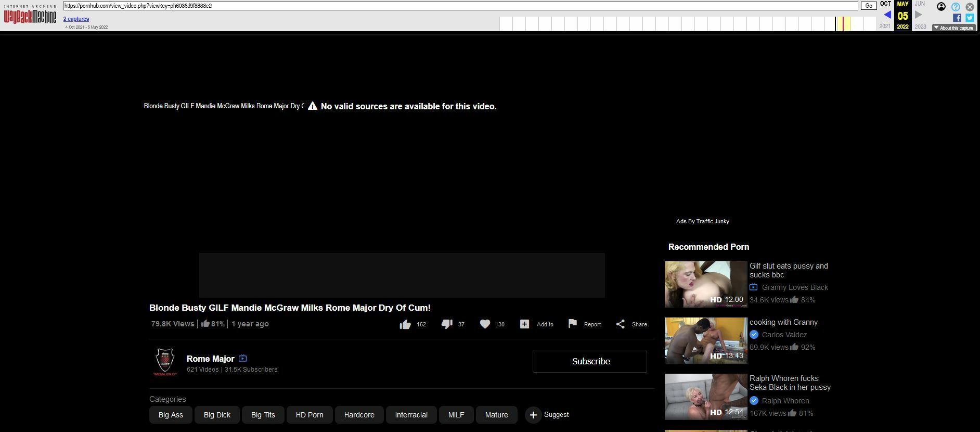Share this capture on Facebook
This screenshot has width=980, height=432.
click(957, 18)
